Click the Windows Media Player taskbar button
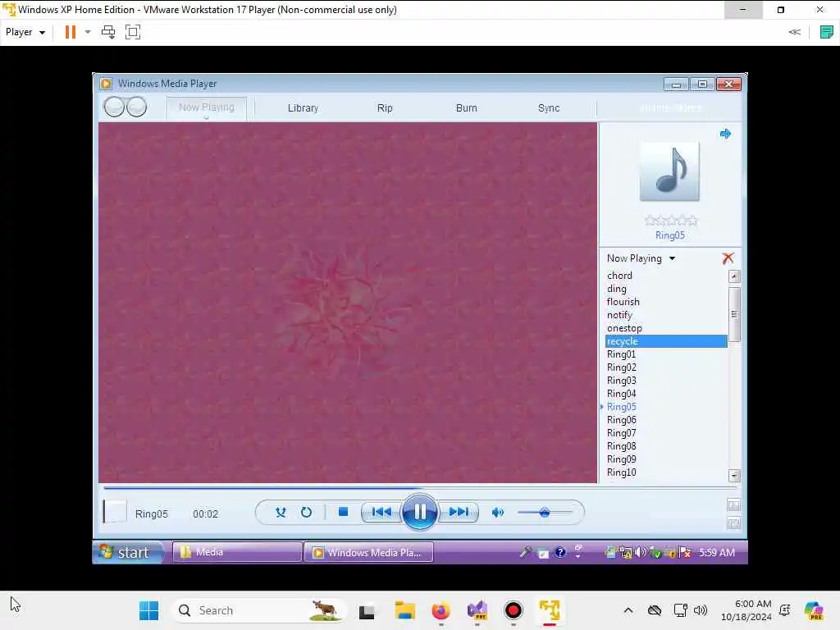Screen dimensions: 840x630 368,552
